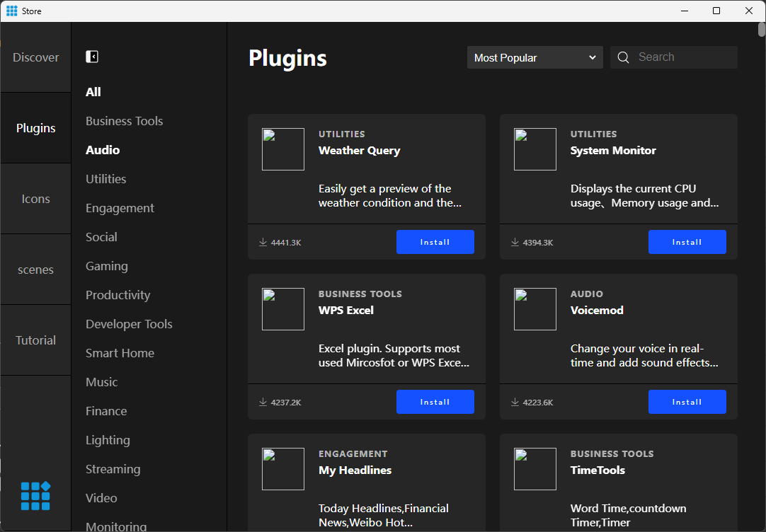Install the WPS Excel plugin
This screenshot has width=766, height=532.
[x=435, y=402]
